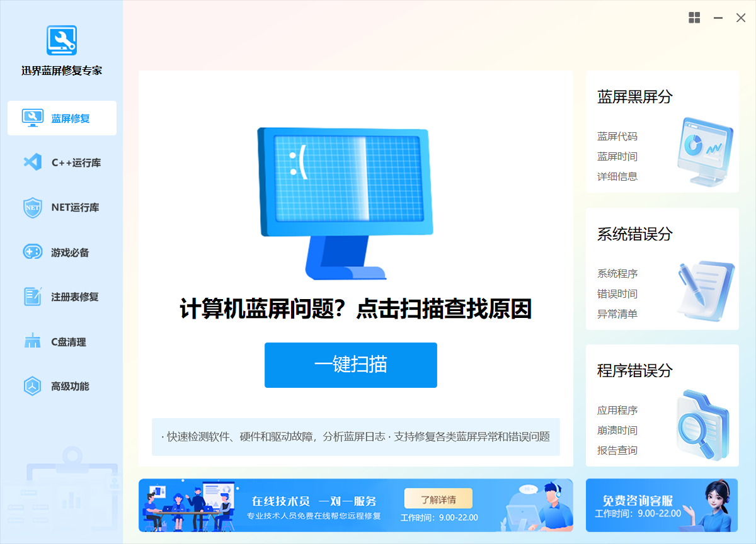
Task: Click the blue-screen monitor illustration
Action: [345, 201]
